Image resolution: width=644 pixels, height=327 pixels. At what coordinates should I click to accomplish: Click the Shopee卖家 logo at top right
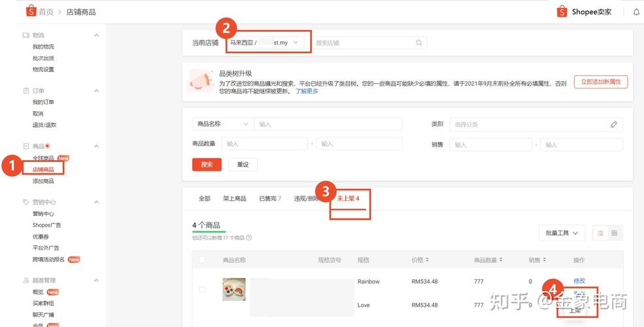click(585, 12)
